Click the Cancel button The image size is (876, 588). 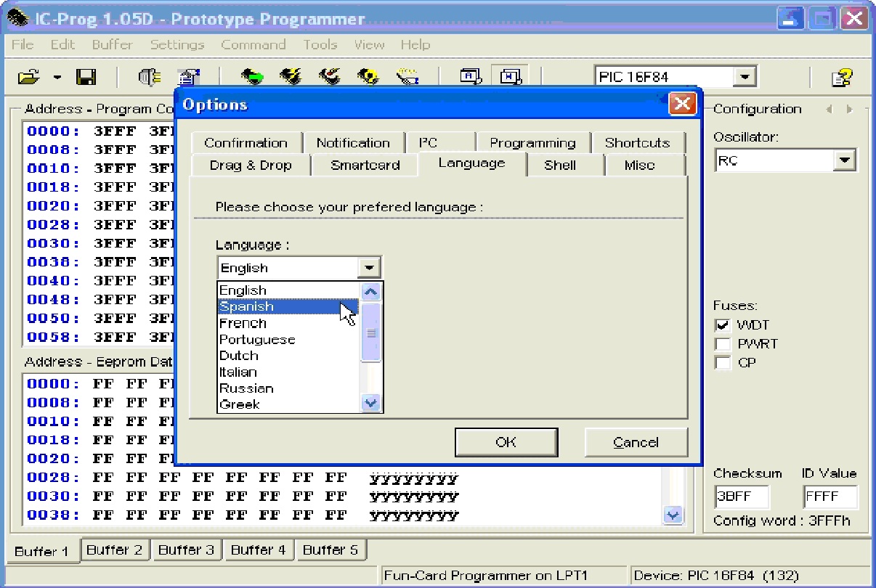click(x=636, y=442)
